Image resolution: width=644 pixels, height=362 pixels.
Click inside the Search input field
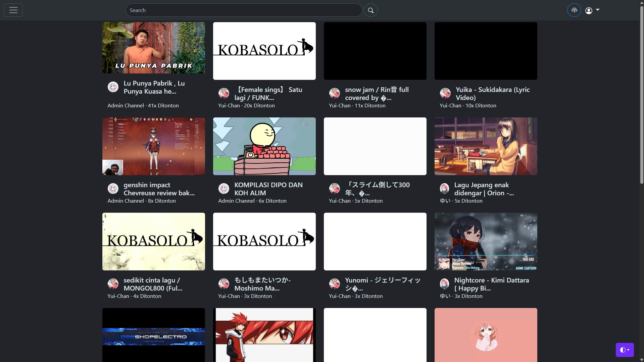[243, 10]
